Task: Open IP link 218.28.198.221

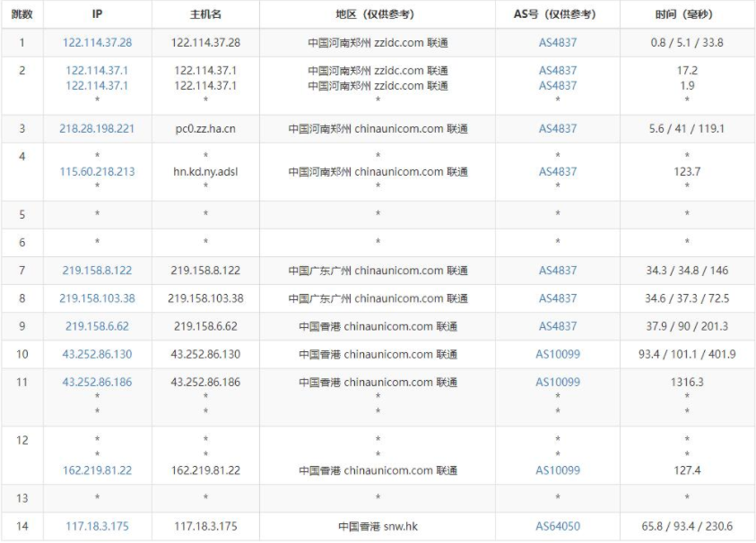Action: tap(97, 128)
